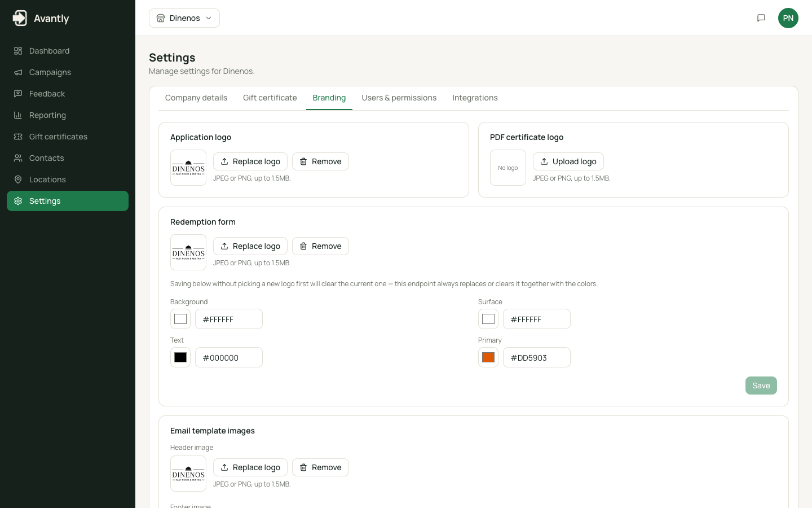
Task: Open the Users & permissions tab
Action: click(399, 98)
